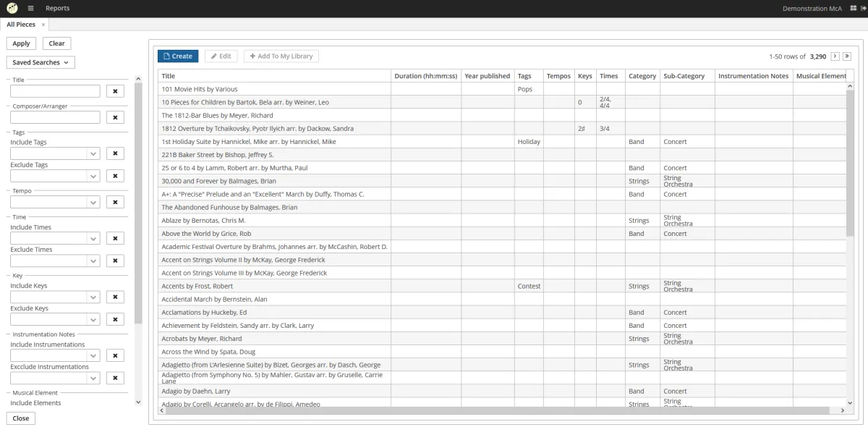Sort by Instrumentation Notes column header
868x427 pixels.
(754, 76)
